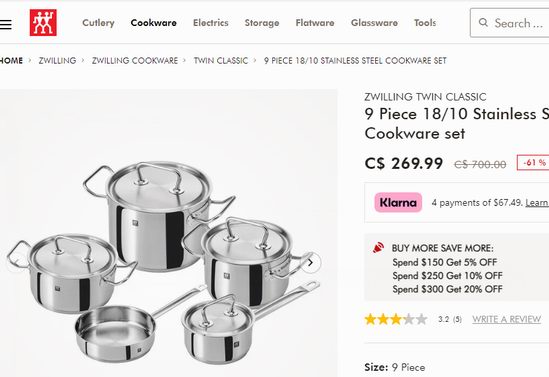The width and height of the screenshot is (549, 377).
Task: Open the Storage menu
Action: (x=262, y=23)
